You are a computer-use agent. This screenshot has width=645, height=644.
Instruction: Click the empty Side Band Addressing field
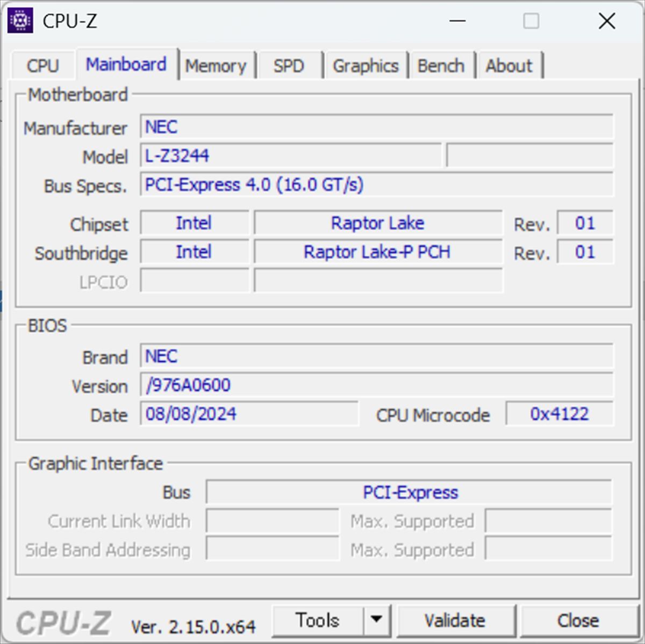(273, 550)
